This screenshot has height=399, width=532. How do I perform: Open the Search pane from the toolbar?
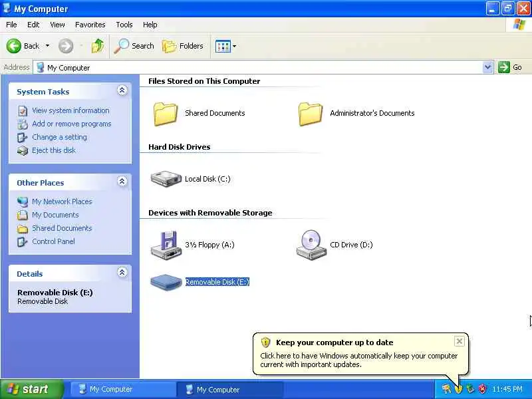point(134,46)
